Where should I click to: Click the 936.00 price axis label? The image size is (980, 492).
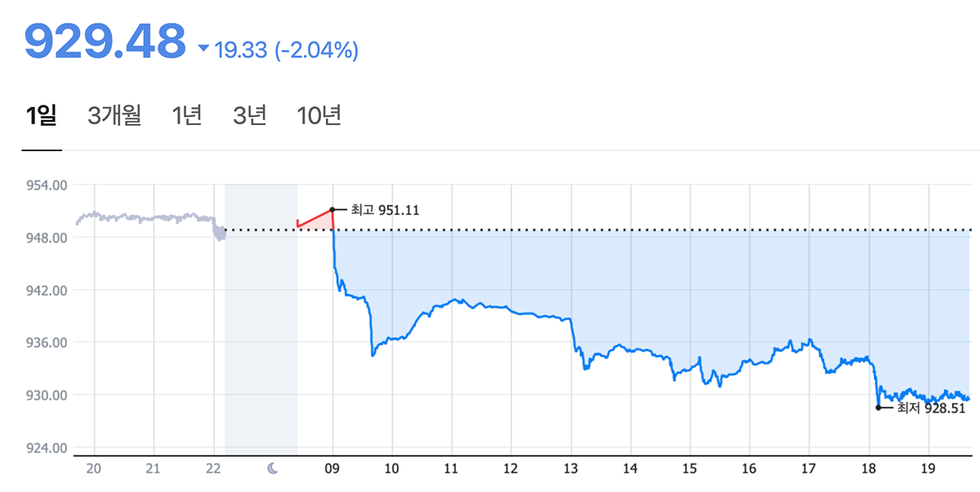[x=46, y=342]
